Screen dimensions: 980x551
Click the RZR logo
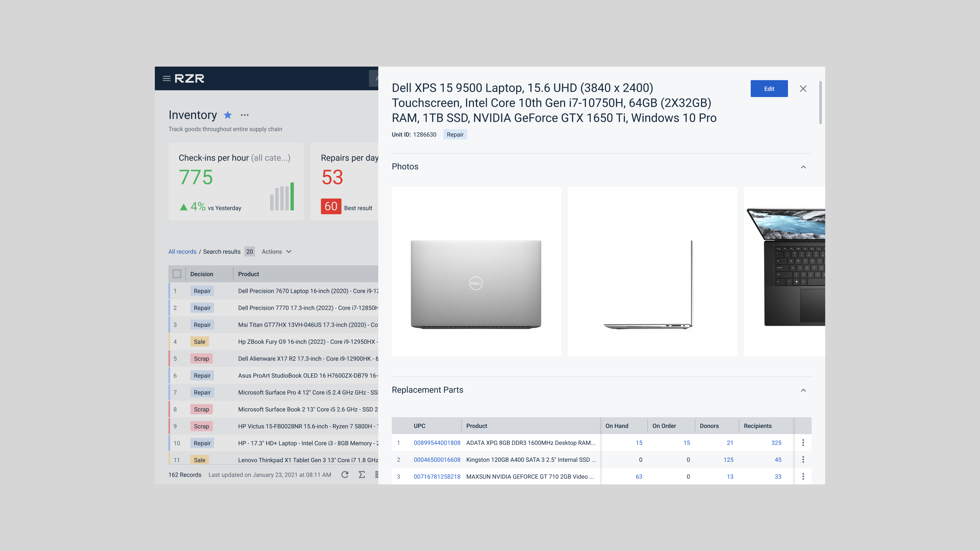(189, 79)
